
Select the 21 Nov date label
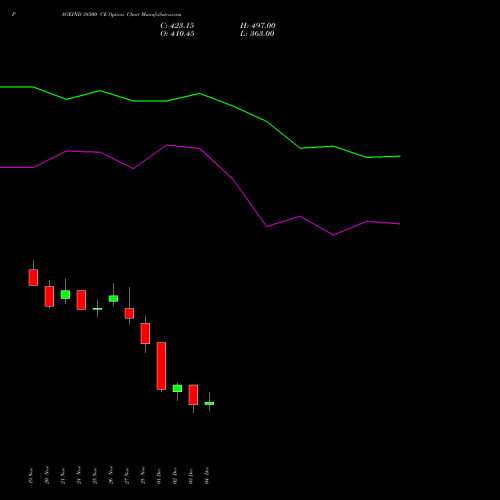pyautogui.click(x=63, y=475)
